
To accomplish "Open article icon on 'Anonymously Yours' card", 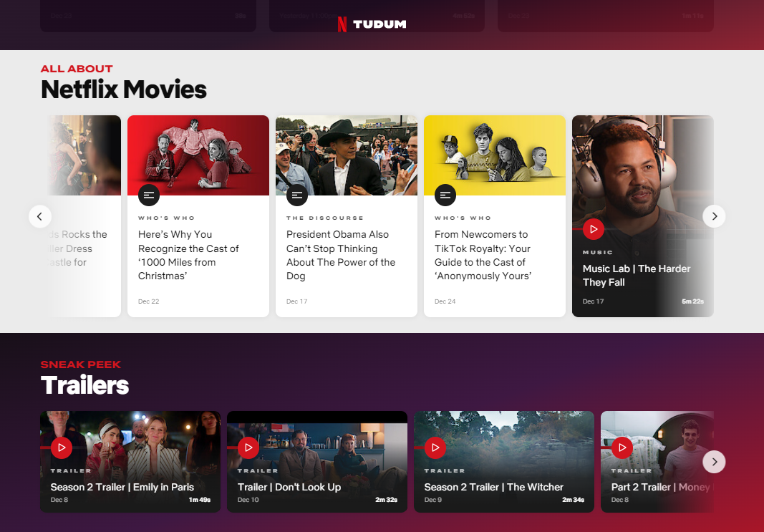I will (445, 195).
